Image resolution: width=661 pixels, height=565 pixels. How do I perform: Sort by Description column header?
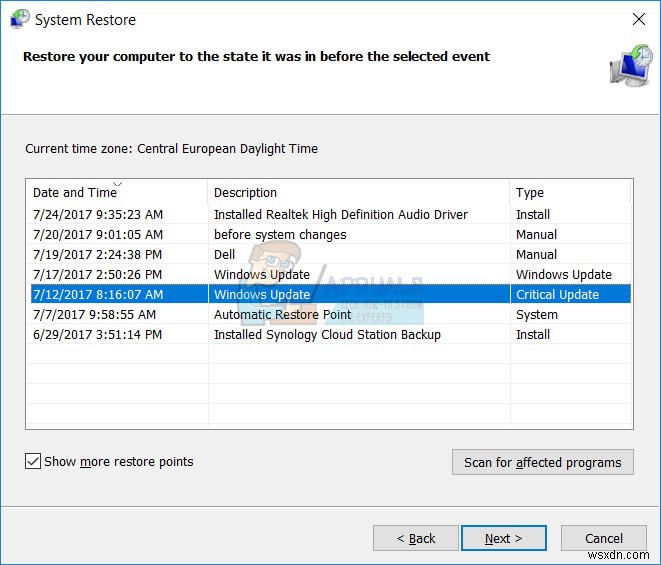[x=245, y=192]
